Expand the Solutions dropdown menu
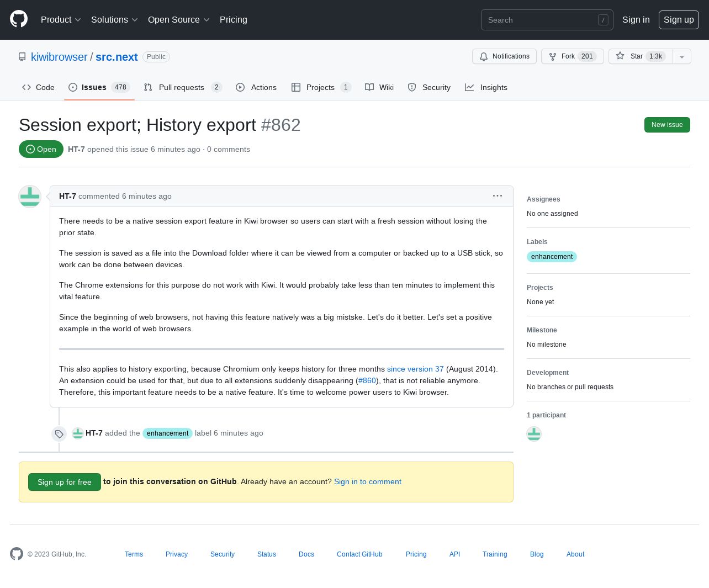This screenshot has width=709, height=588. click(114, 20)
